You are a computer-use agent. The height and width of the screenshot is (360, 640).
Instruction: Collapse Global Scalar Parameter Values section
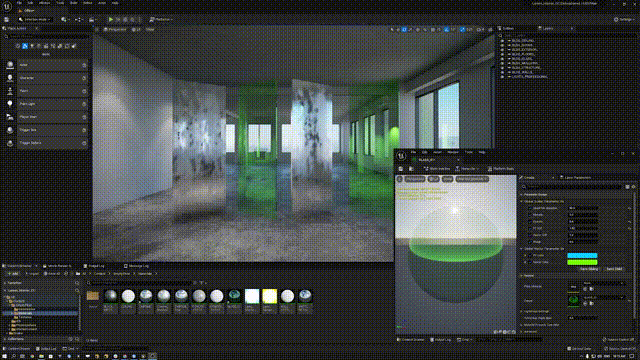click(522, 201)
